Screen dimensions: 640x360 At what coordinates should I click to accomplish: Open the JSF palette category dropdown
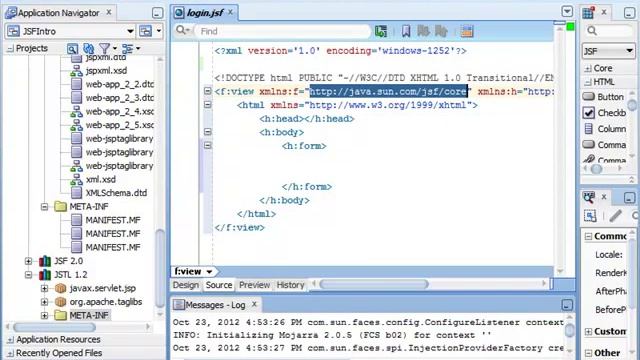(x=629, y=51)
